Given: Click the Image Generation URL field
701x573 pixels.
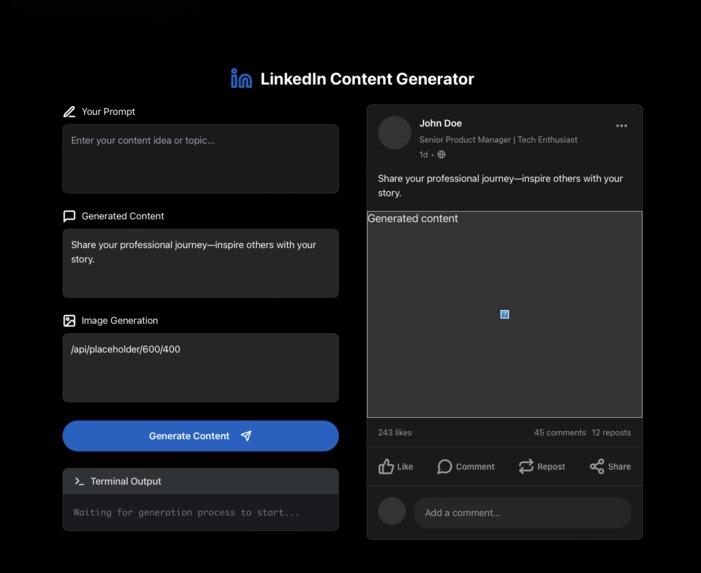Looking at the screenshot, I should click(201, 367).
